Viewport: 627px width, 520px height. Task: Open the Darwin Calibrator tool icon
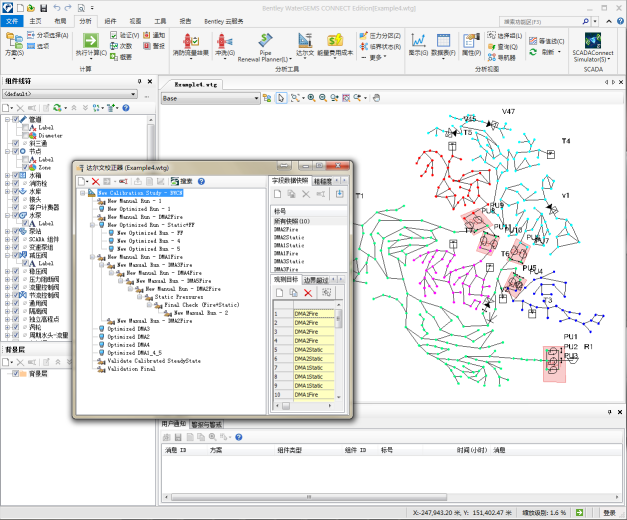point(305,40)
